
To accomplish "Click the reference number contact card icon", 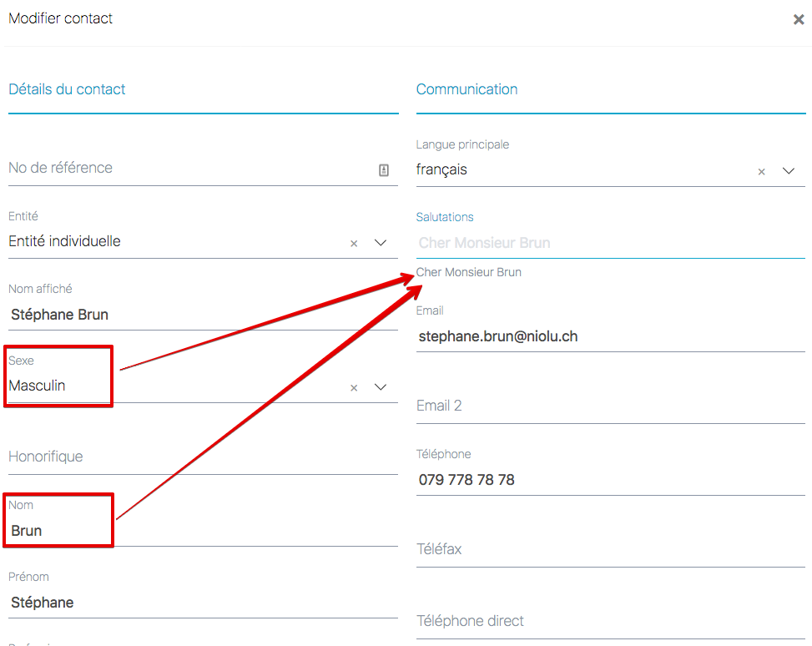I will (x=384, y=170).
